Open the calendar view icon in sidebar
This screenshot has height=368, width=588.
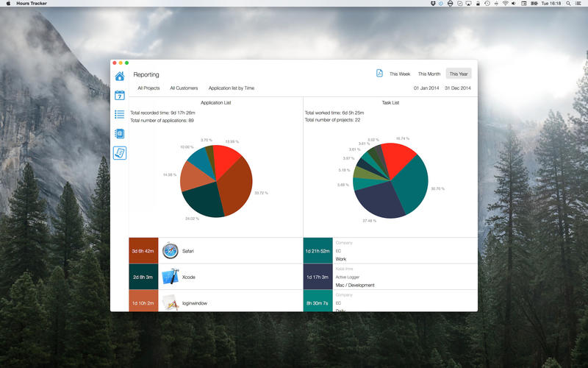coord(120,96)
